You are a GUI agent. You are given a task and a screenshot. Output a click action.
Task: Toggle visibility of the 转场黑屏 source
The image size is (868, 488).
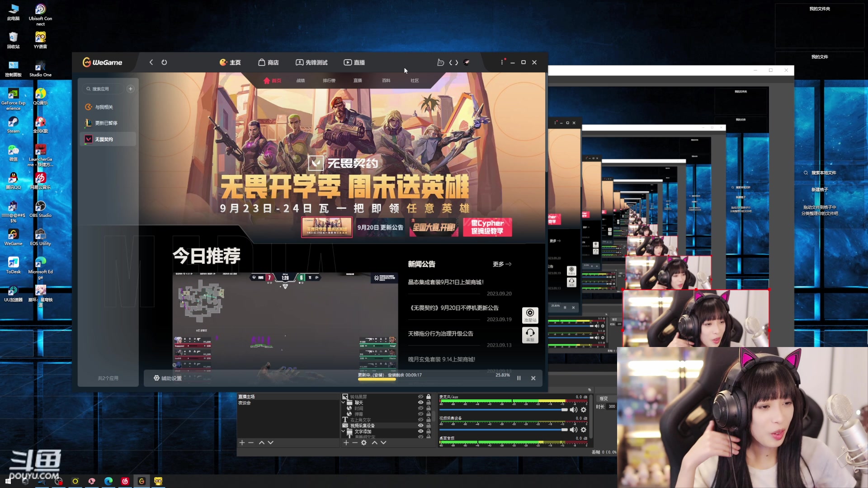(x=420, y=397)
